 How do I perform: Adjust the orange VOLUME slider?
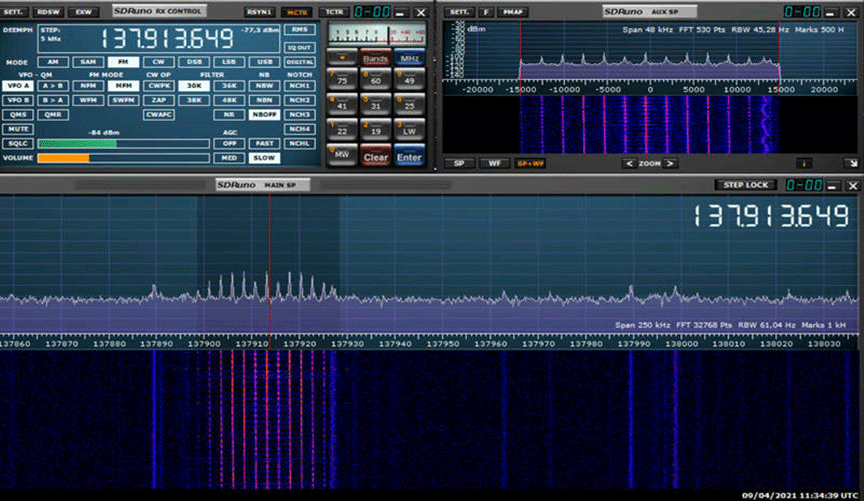[123, 158]
